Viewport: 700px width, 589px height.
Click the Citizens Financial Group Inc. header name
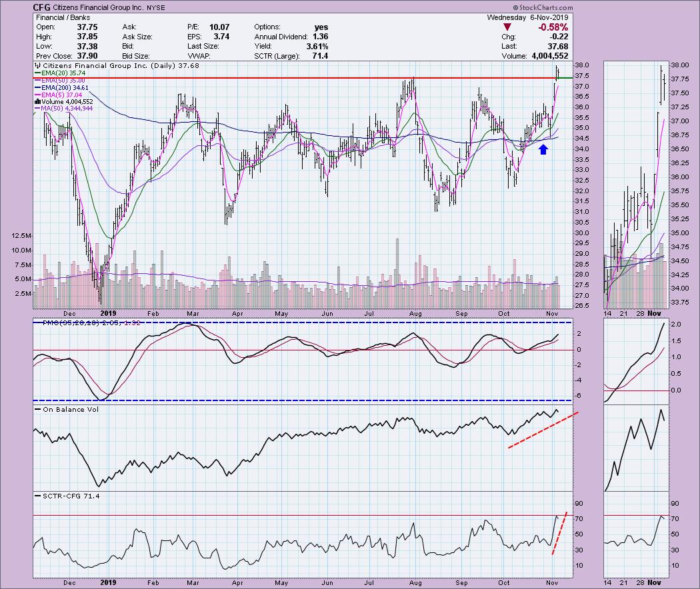pyautogui.click(x=98, y=7)
